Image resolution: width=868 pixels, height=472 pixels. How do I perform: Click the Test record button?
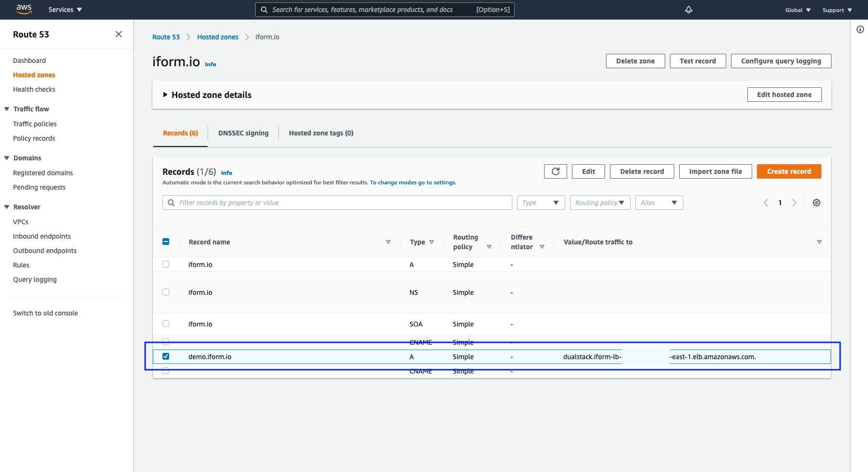pos(698,61)
